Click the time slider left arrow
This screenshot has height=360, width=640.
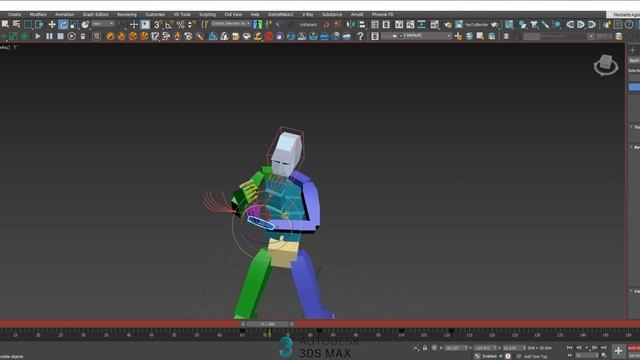tap(243, 324)
